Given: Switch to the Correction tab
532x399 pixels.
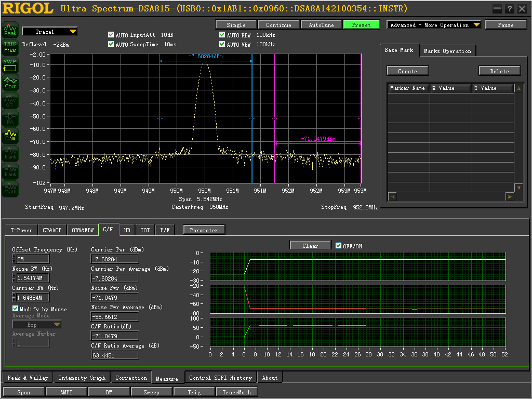Looking at the screenshot, I should (131, 378).
